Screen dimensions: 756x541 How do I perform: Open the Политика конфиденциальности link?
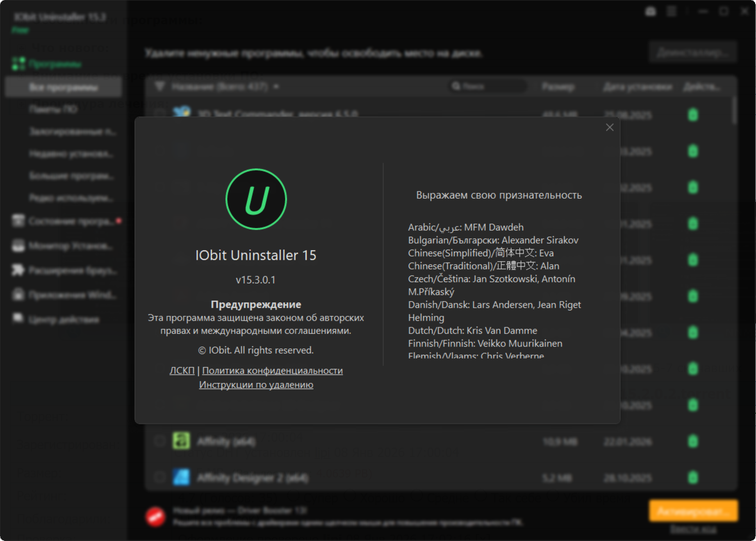coord(272,371)
